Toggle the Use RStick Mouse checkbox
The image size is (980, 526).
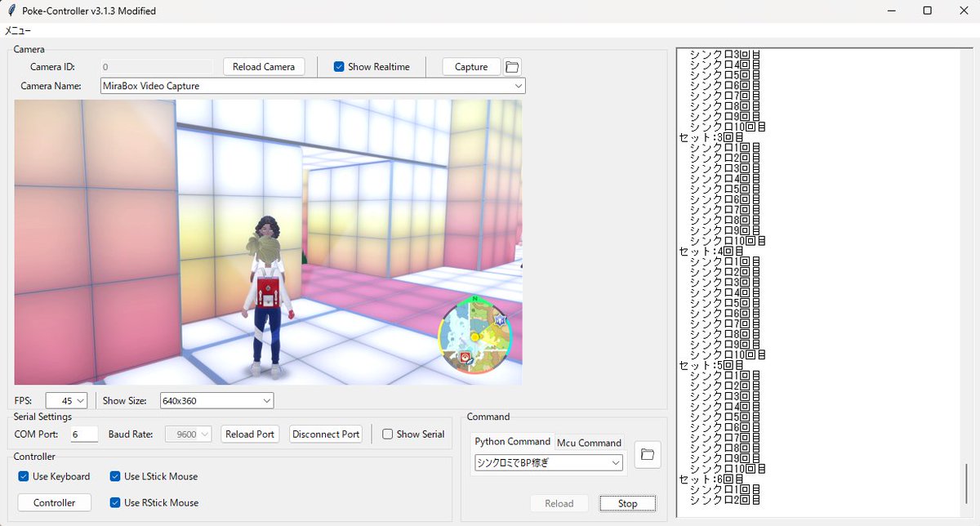click(x=115, y=502)
